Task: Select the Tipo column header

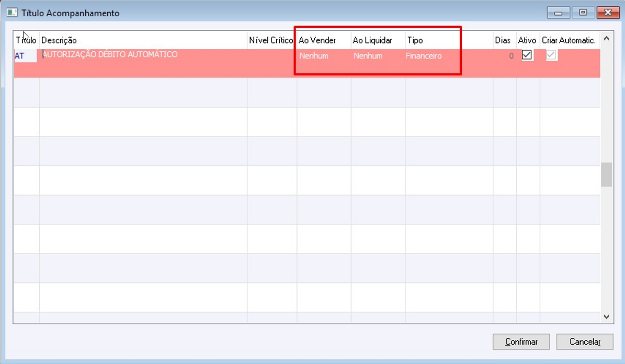Action: 449,40
